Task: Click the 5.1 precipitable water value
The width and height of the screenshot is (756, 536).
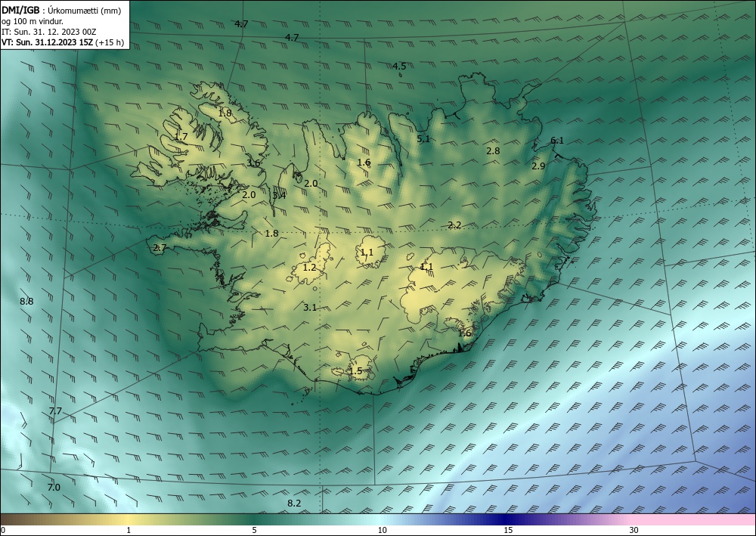Action: [x=423, y=139]
